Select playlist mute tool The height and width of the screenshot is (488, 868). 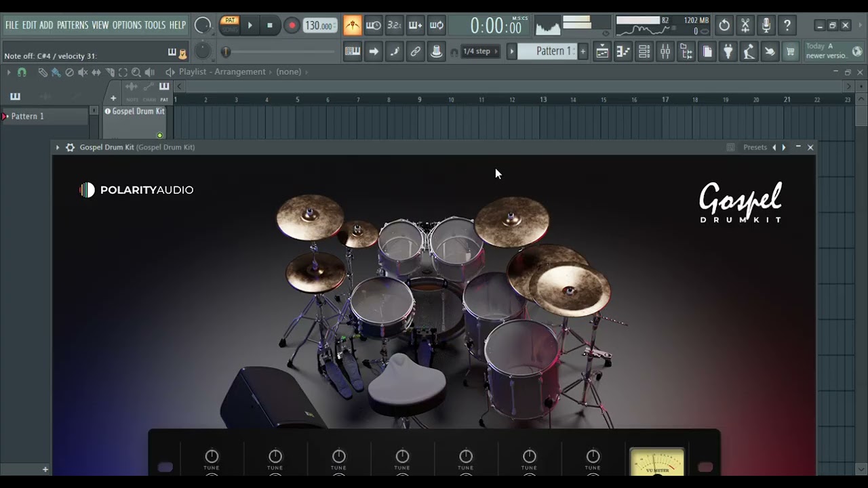tap(83, 72)
